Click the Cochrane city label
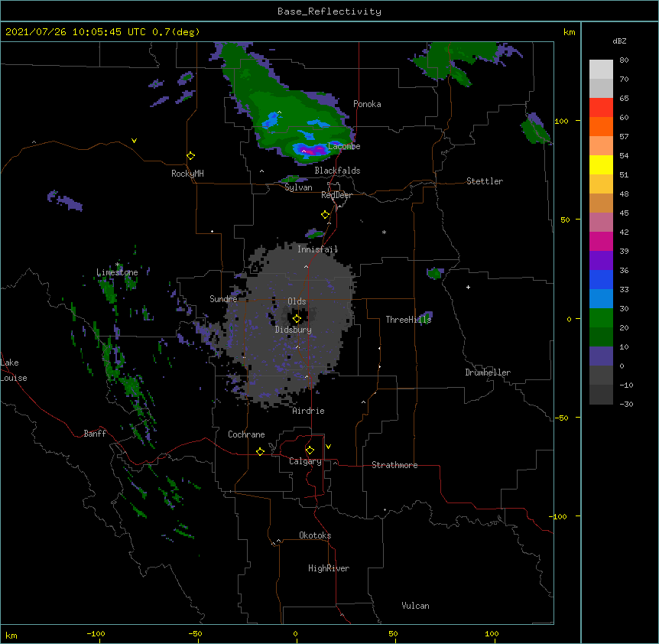659x644 pixels. click(246, 434)
